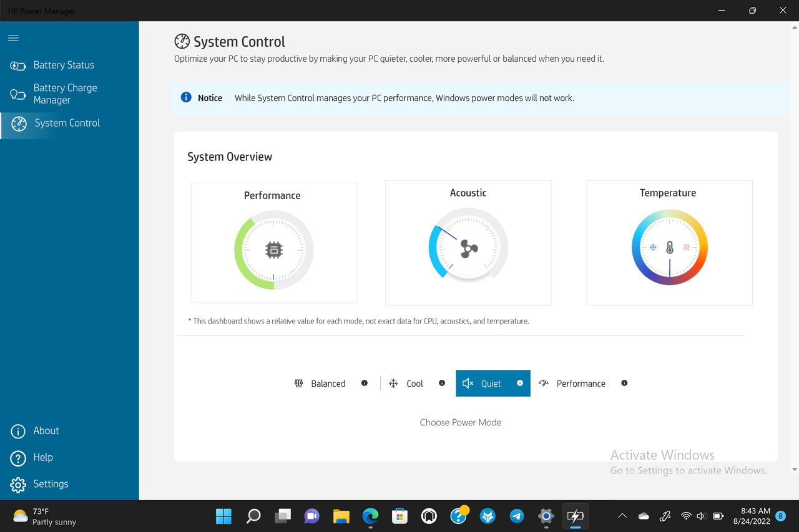Open Telegram from the taskbar
Screen dimensions: 799x532
click(517, 516)
